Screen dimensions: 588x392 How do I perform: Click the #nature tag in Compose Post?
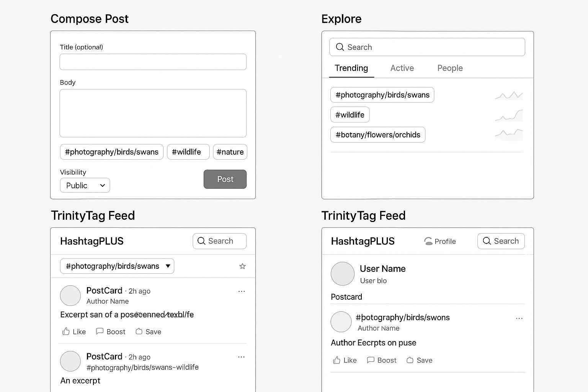click(x=230, y=152)
